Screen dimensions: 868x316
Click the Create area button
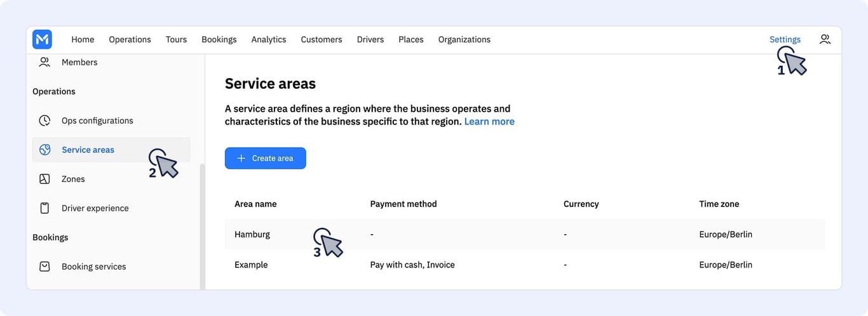(265, 158)
